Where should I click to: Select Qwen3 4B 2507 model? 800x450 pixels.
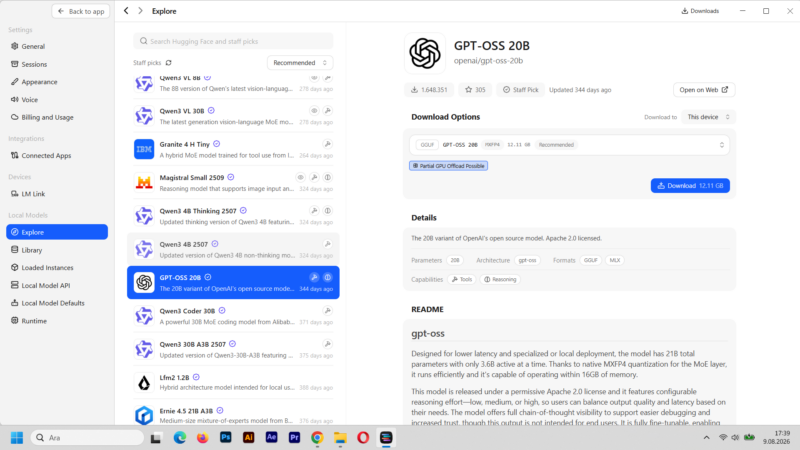tap(233, 249)
